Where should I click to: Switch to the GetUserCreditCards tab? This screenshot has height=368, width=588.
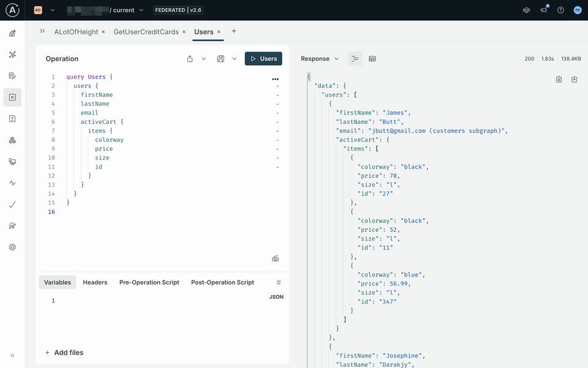tap(146, 32)
